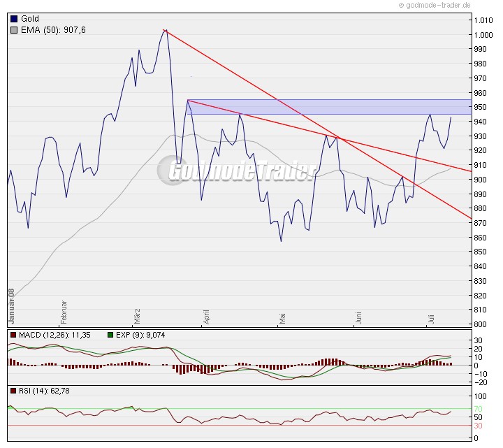Click the red 30 RSI level label

(x=479, y=426)
